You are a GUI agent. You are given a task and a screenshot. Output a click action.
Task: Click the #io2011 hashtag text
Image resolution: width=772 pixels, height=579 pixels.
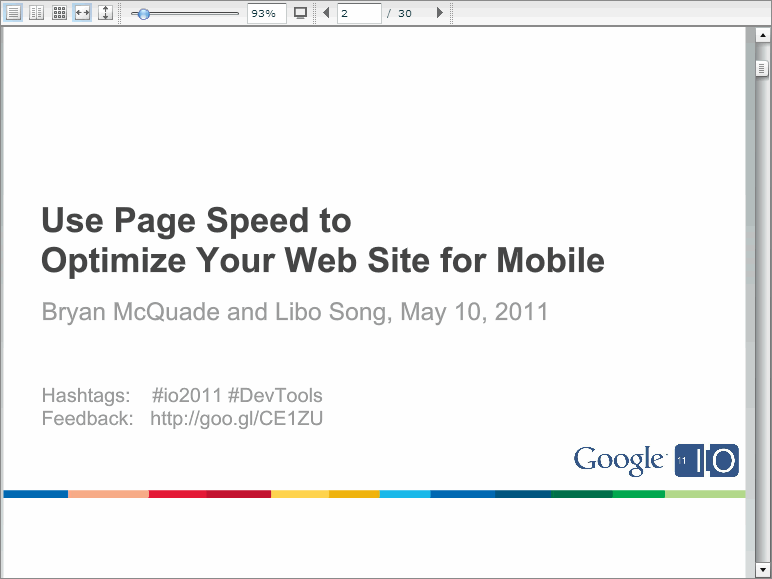[x=187, y=395]
